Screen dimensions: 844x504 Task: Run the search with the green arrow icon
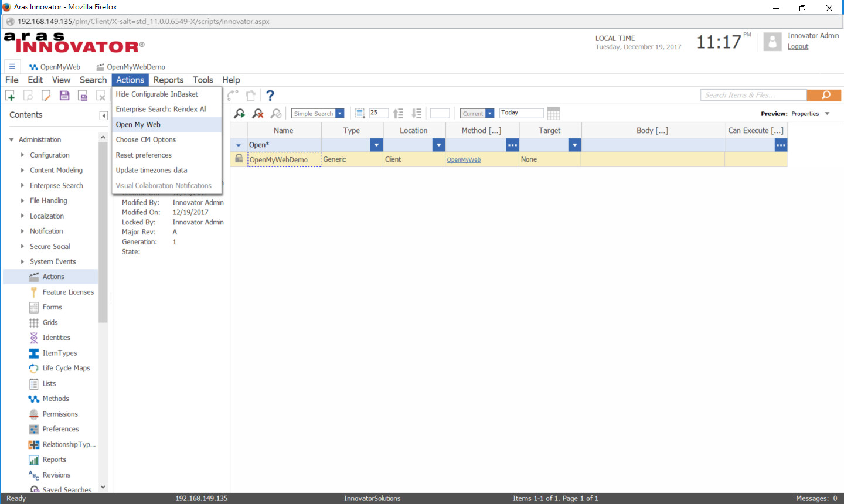pos(239,113)
